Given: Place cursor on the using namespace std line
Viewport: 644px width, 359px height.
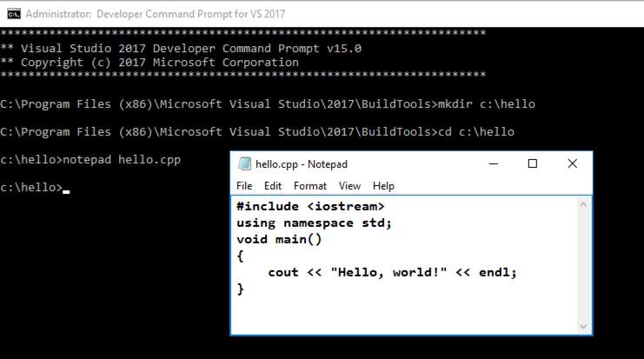Looking at the screenshot, I should point(314,223).
